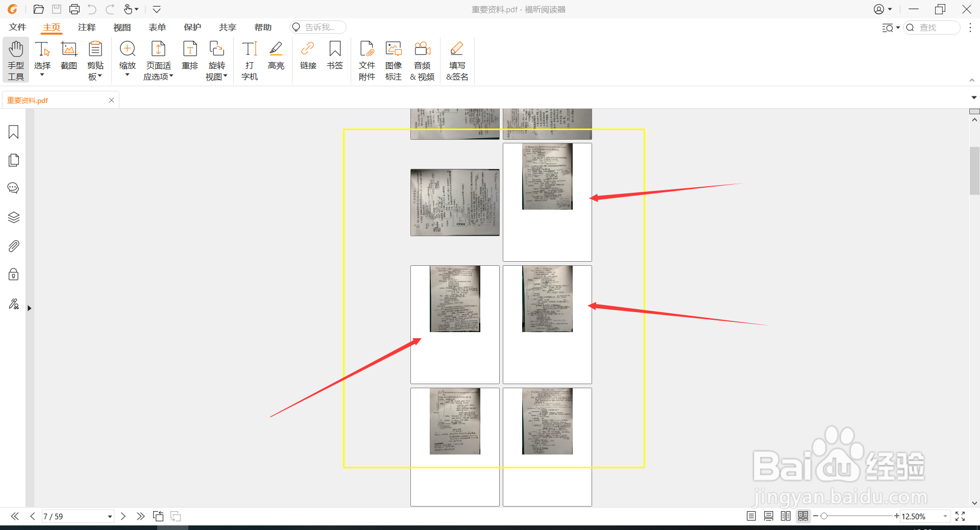The width and height of the screenshot is (980, 530).
Task: Open Fill & Sign (填写&签名)
Action: point(457,60)
